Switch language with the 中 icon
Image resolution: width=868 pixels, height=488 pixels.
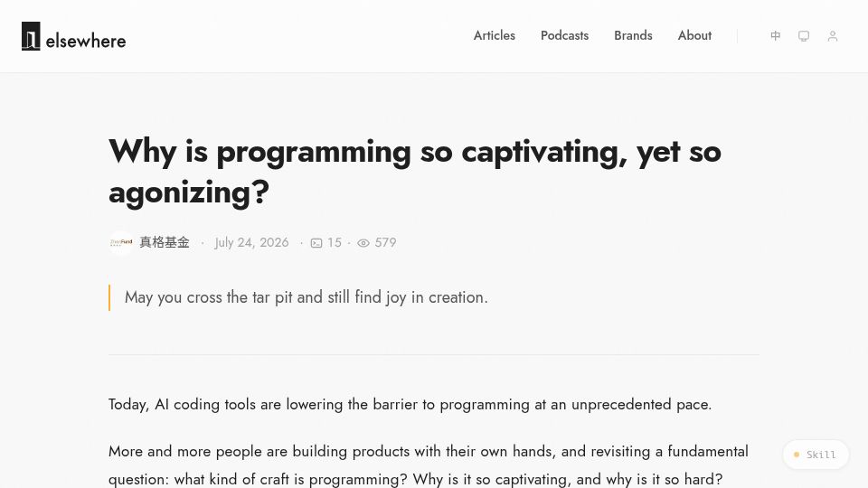pos(776,36)
